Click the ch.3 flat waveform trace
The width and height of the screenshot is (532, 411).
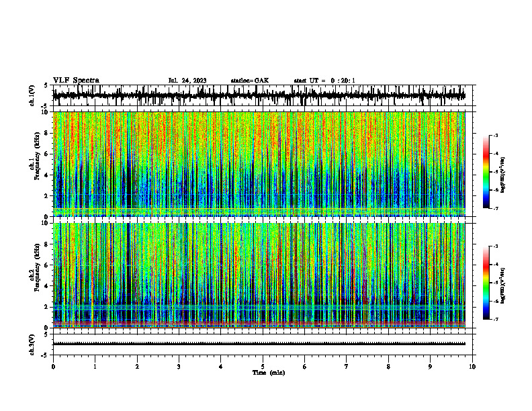259,344
